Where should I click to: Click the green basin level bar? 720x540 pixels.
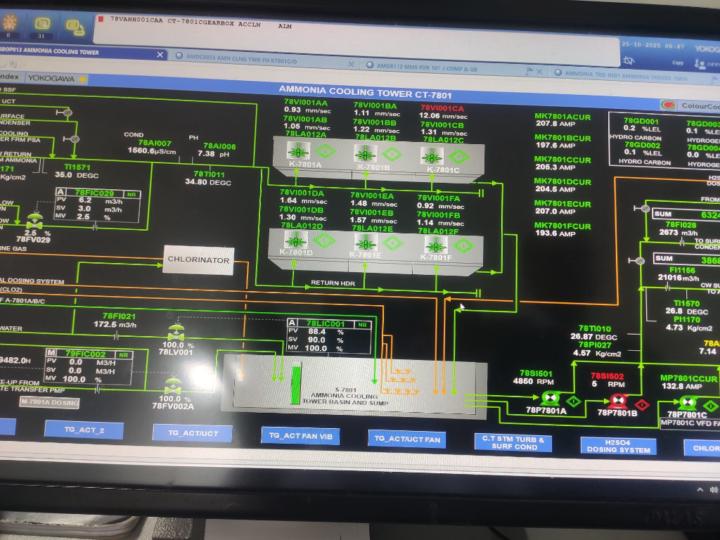296,384
